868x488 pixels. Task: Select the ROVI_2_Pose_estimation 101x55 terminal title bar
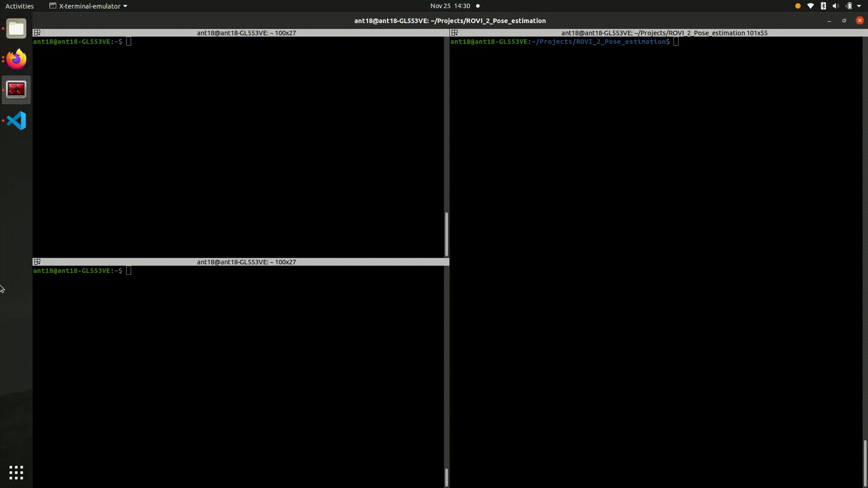[664, 33]
